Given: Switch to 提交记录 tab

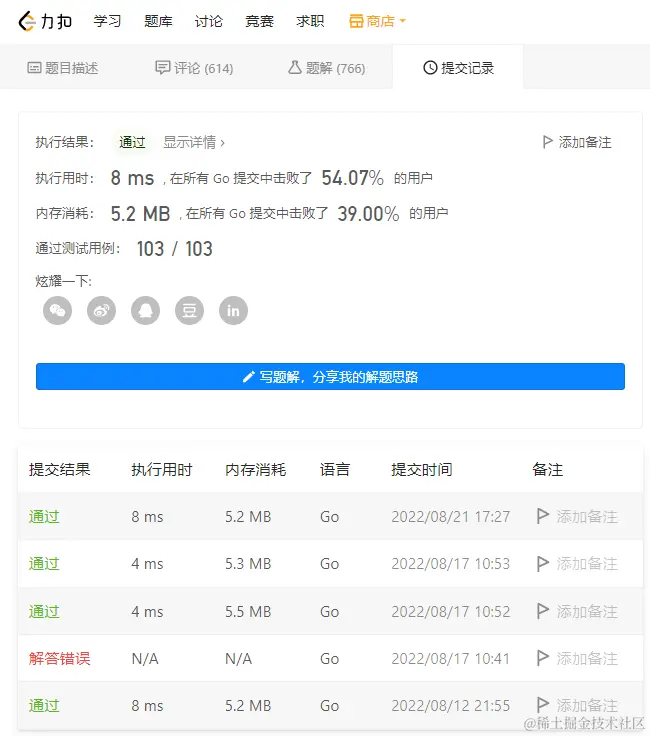Looking at the screenshot, I should (458, 69).
